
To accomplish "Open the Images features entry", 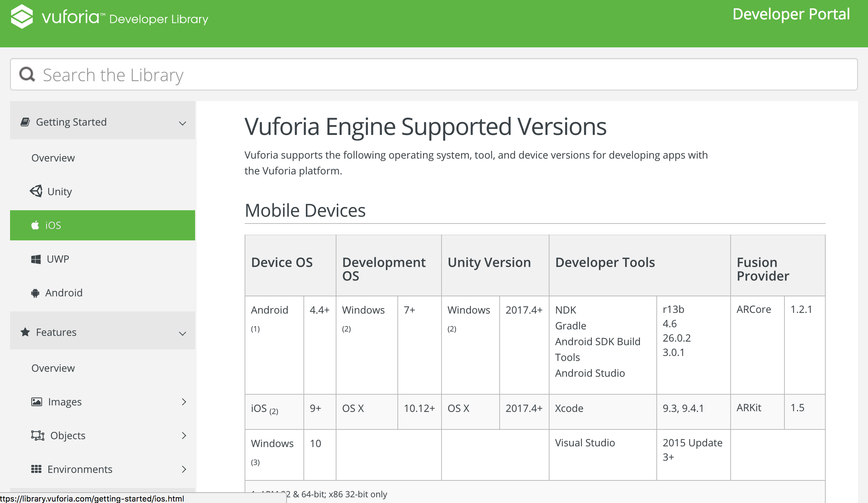I will tap(103, 402).
